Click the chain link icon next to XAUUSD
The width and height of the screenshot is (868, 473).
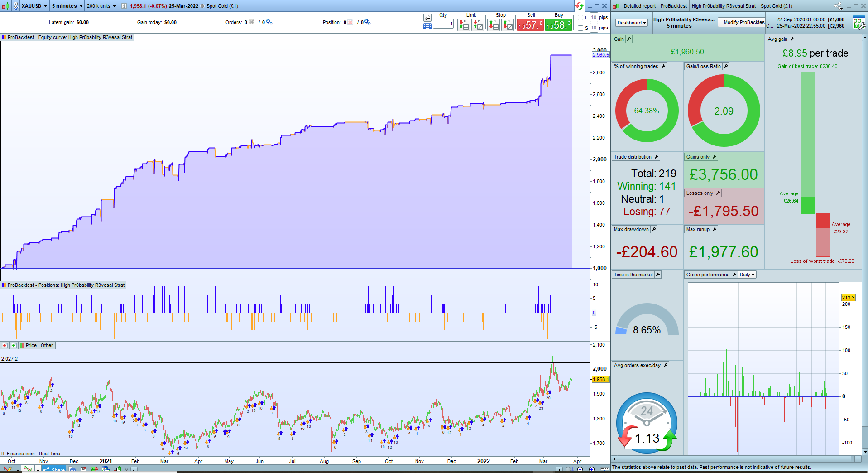16,6
